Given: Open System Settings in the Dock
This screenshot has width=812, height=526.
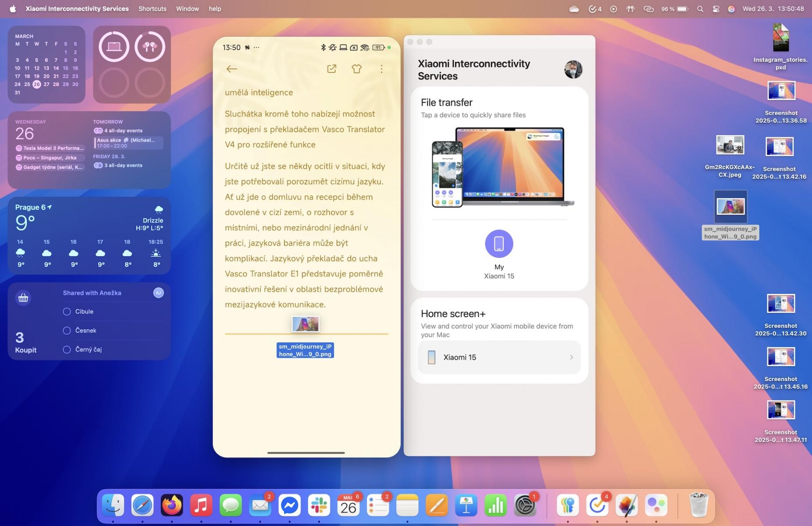Looking at the screenshot, I should pyautogui.click(x=525, y=505).
